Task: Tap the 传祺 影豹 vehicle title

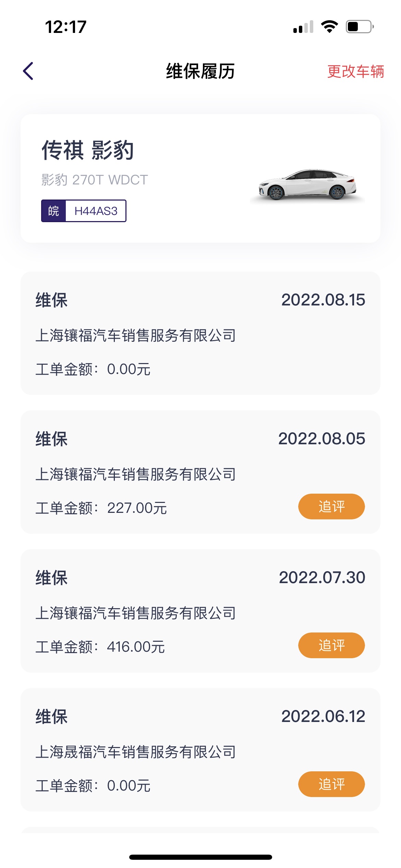Action: (88, 150)
